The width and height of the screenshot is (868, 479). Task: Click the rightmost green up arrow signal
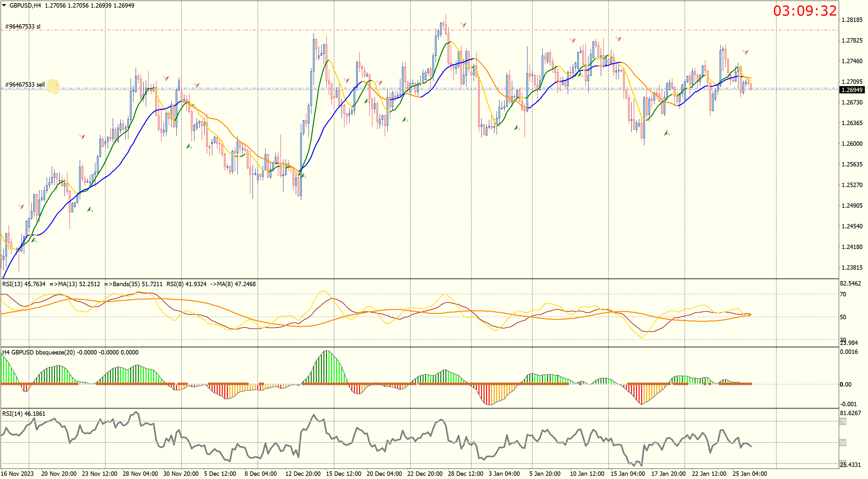tap(667, 133)
